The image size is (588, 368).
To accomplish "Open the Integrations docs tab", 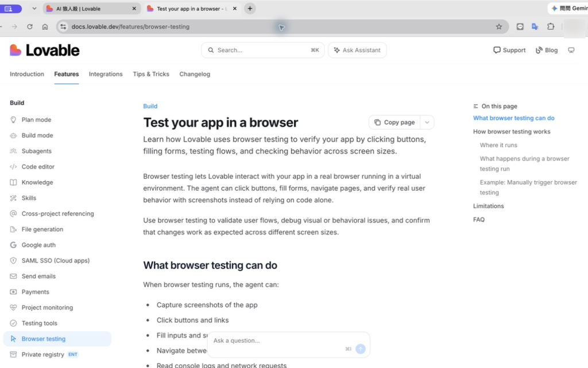I will pyautogui.click(x=106, y=74).
